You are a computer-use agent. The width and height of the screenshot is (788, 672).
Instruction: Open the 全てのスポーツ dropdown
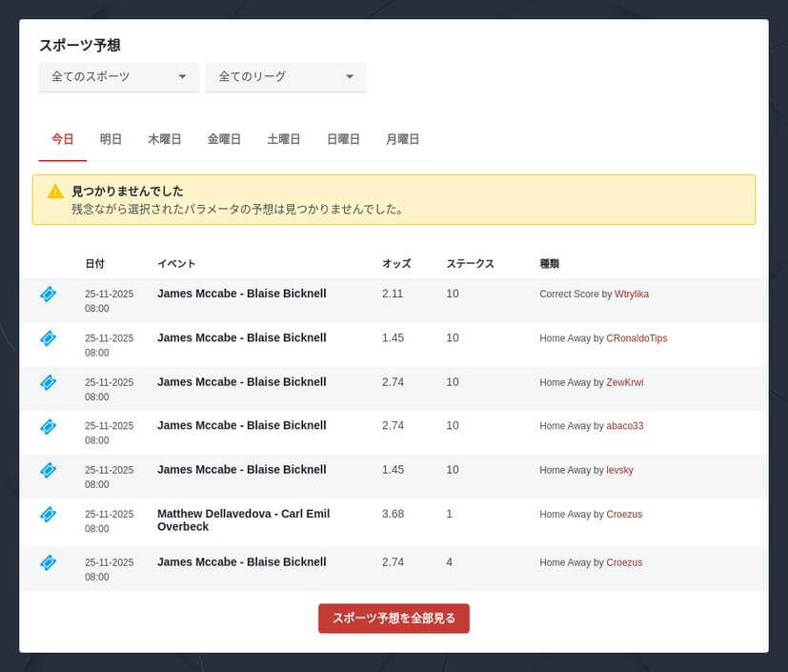pos(118,76)
